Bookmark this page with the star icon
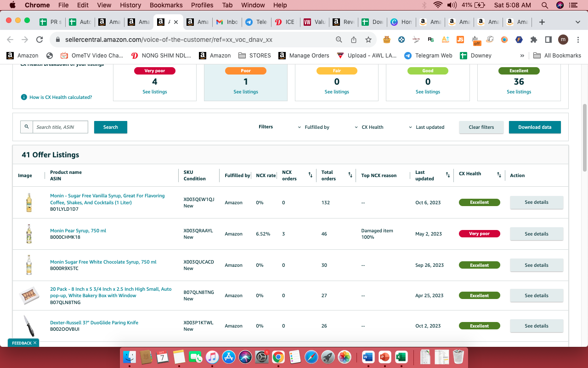Viewport: 588px width, 368px height. click(368, 40)
